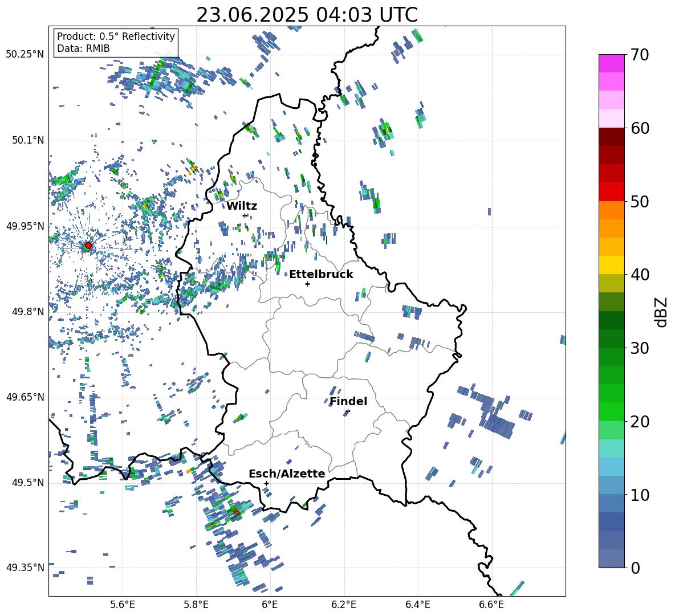The width and height of the screenshot is (675, 616).
Task: Click the colorbar tick label 40
Action: [640, 275]
